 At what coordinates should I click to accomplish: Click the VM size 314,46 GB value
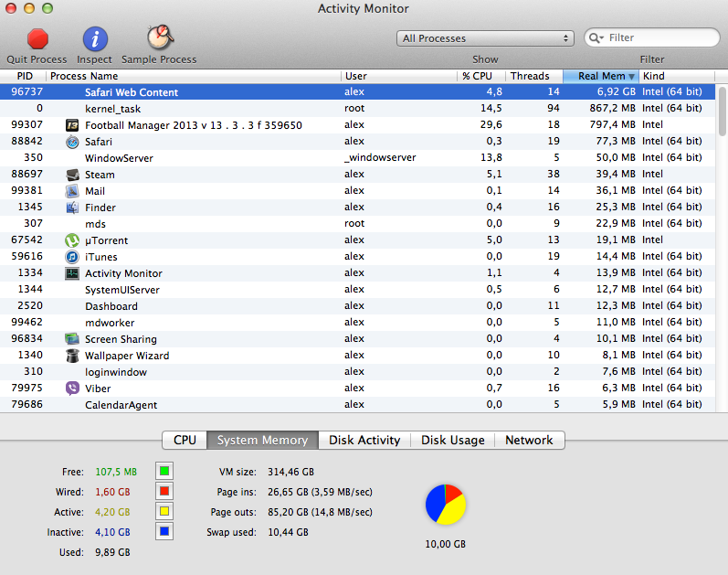click(x=290, y=472)
